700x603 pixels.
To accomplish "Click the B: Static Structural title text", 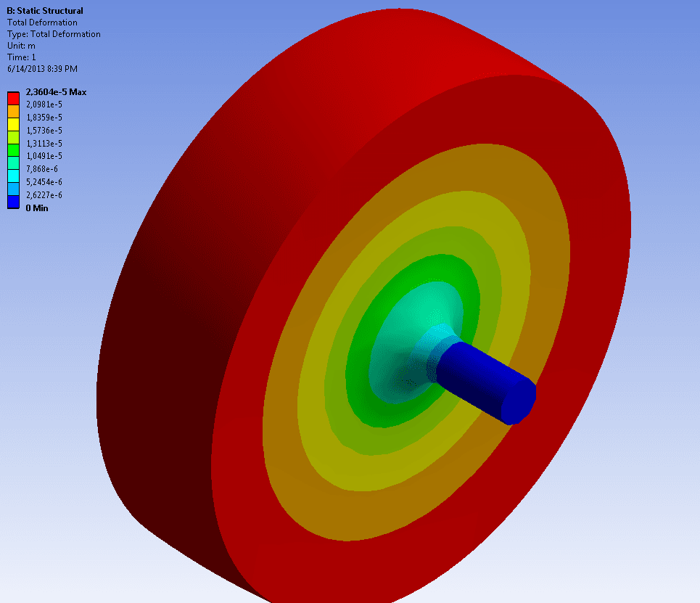I will [x=45, y=11].
